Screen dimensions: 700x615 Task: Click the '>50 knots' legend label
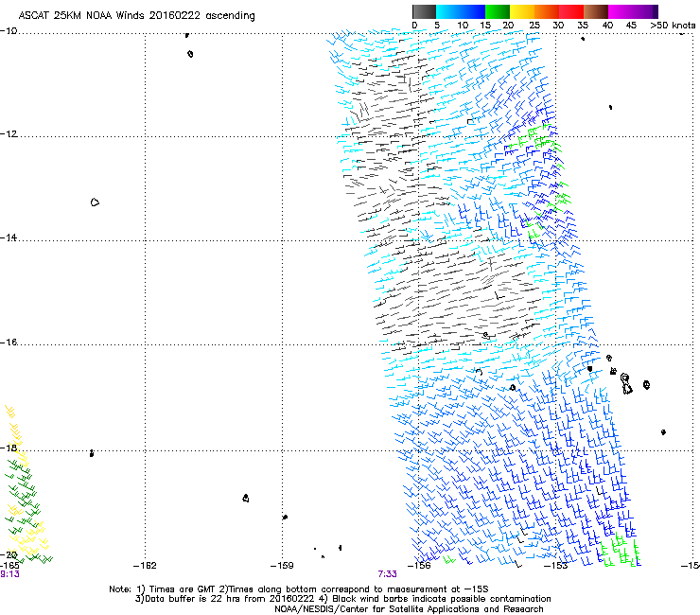pos(673,26)
